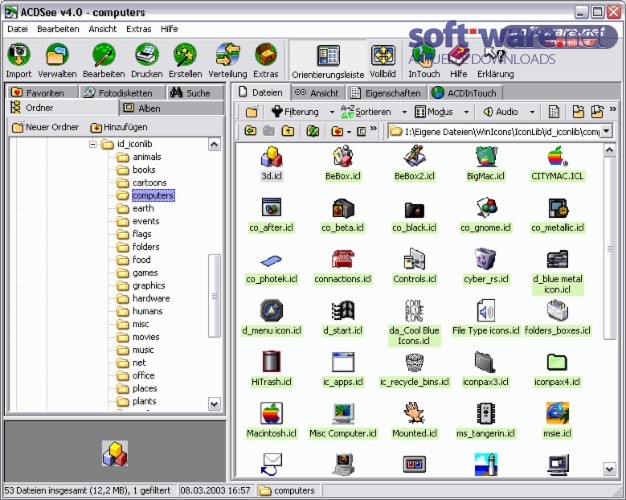Go up one folder level

(288, 131)
